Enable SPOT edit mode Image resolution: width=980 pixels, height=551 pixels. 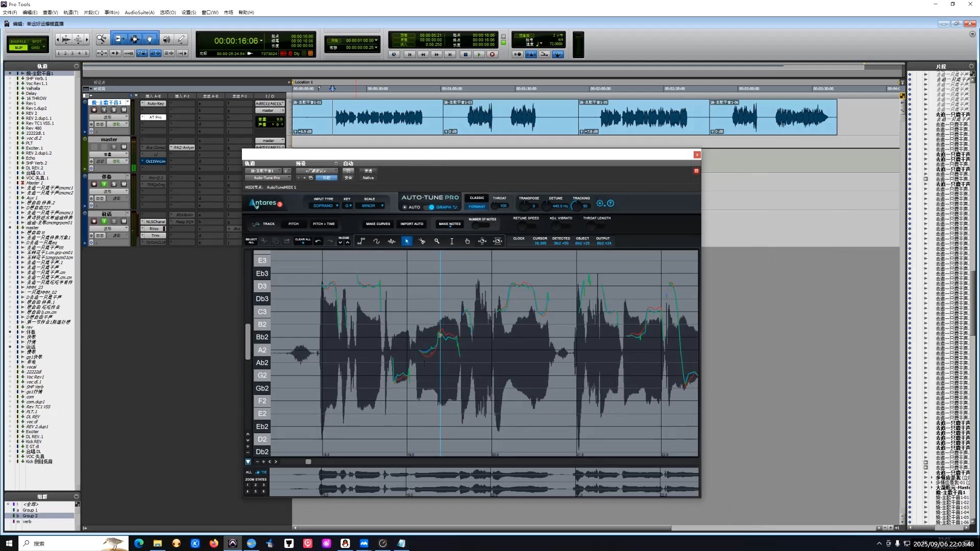[37, 41]
